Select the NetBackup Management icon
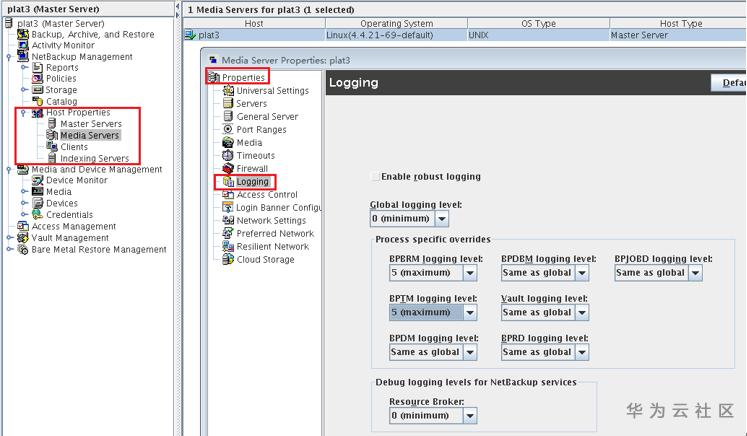The image size is (747, 436). 22,56
